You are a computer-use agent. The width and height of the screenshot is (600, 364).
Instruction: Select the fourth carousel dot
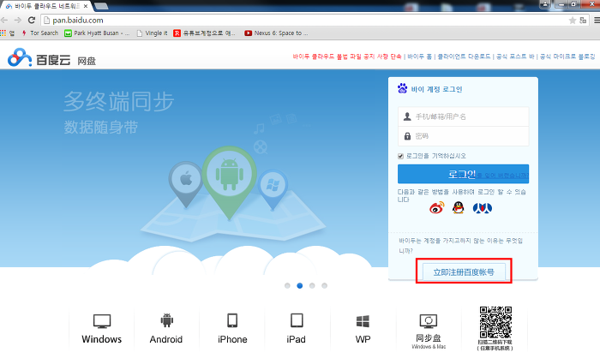[x=325, y=285]
